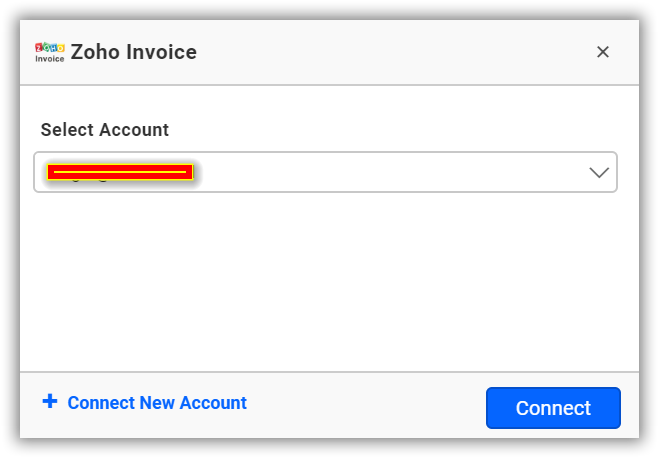Expand account list using chevron arrow
Screen dimensions: 659x458
click(x=599, y=173)
